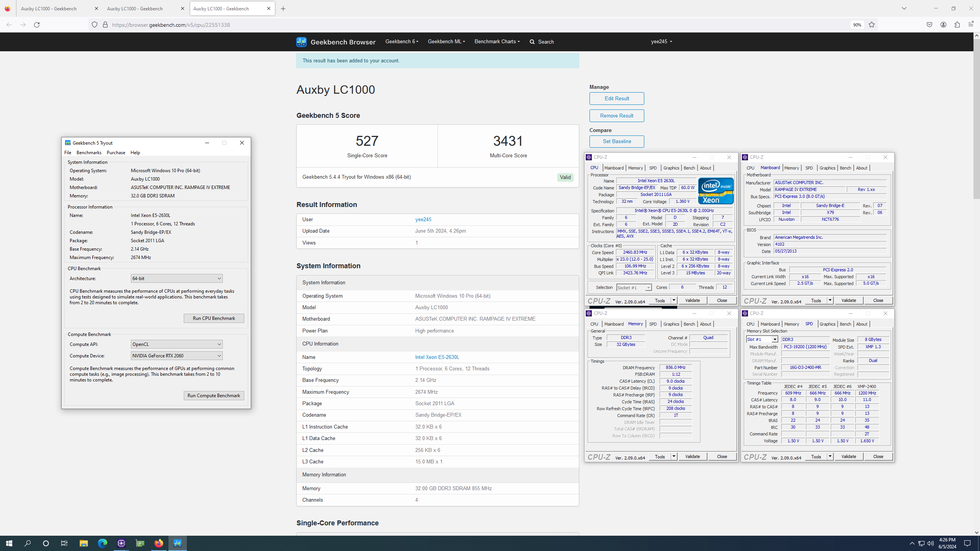Open the volume control in system tray
The image size is (980, 551).
[x=931, y=543]
